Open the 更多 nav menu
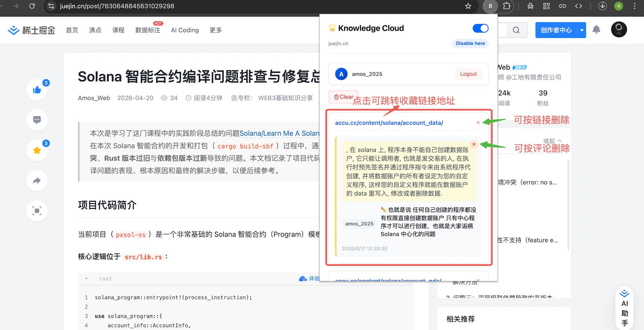 [x=216, y=30]
